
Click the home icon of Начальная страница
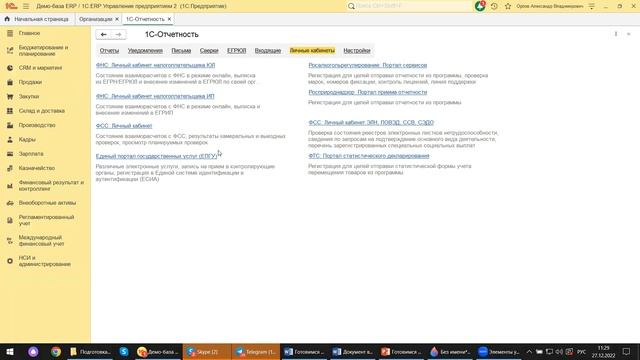(7, 19)
